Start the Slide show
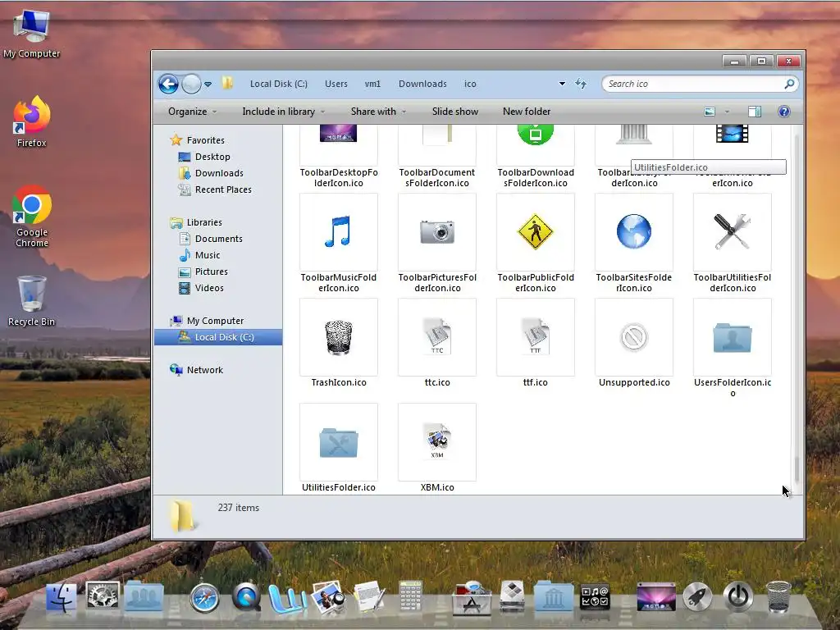 click(x=454, y=112)
